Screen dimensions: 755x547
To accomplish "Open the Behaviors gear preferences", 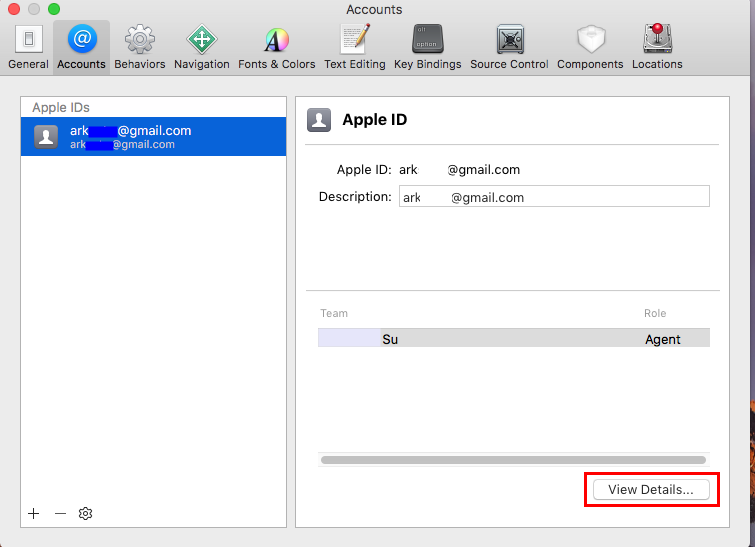I will coord(140,47).
